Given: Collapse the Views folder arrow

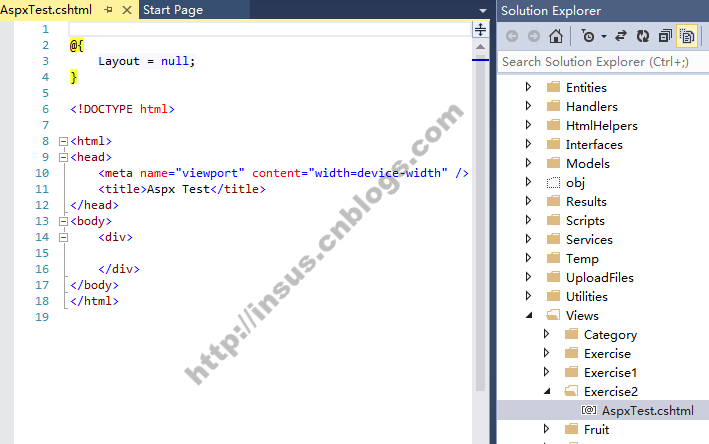Looking at the screenshot, I should click(529, 315).
